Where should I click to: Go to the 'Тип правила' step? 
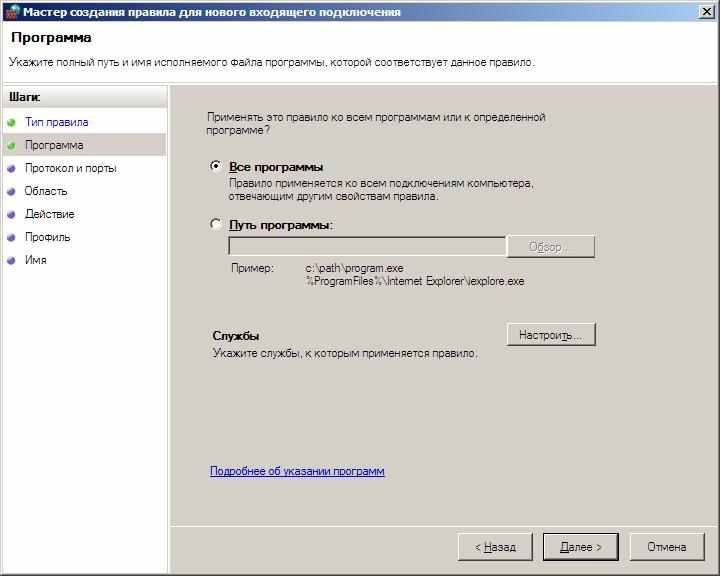[x=56, y=122]
